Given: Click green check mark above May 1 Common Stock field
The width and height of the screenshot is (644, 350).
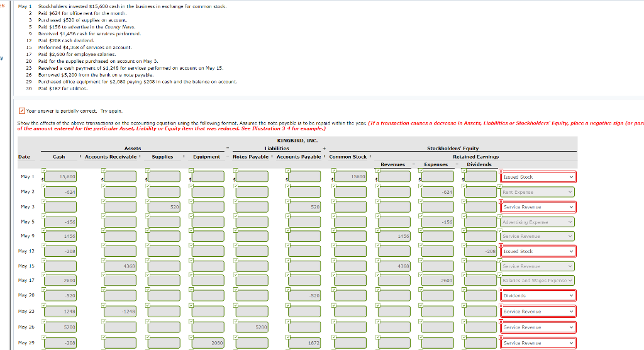Looking at the screenshot, I should pos(334,170).
